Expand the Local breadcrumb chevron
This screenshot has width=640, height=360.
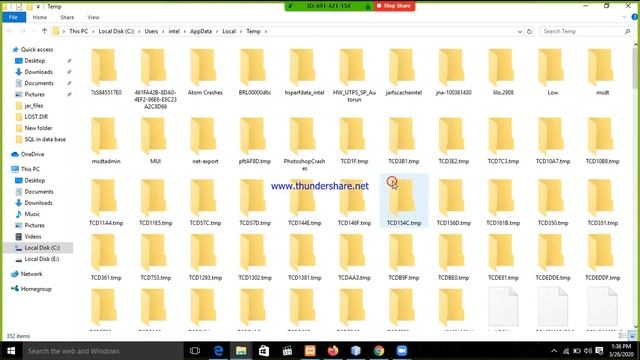(x=241, y=31)
